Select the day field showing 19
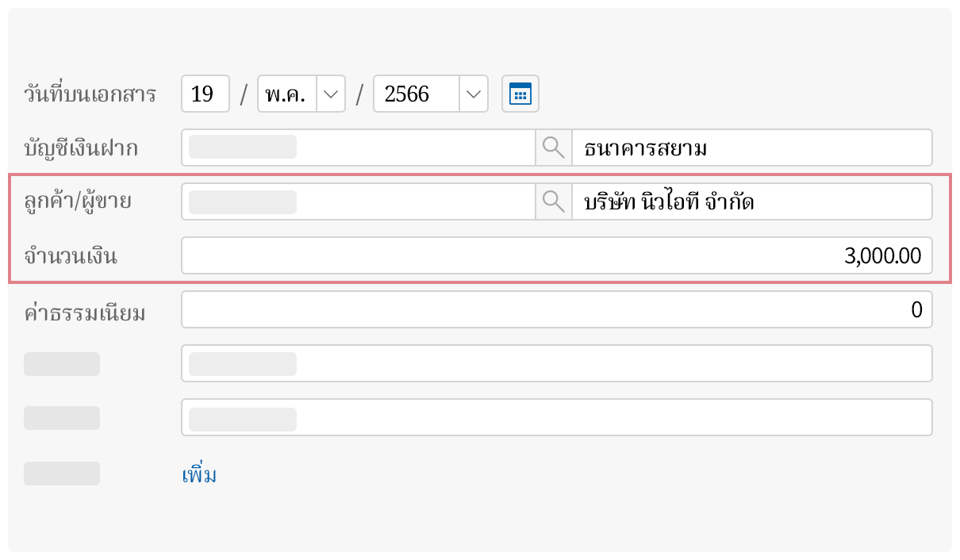Image resolution: width=960 pixels, height=560 pixels. point(205,94)
